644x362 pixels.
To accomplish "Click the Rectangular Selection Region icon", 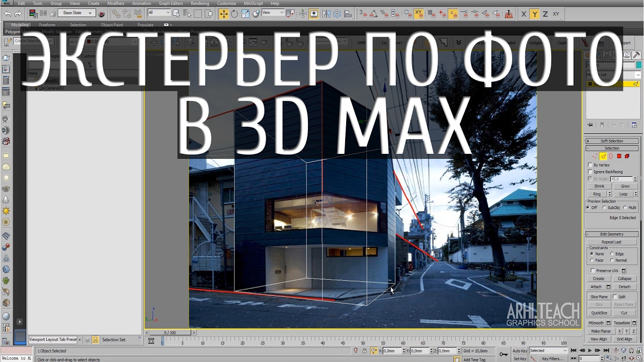I will click(x=198, y=14).
